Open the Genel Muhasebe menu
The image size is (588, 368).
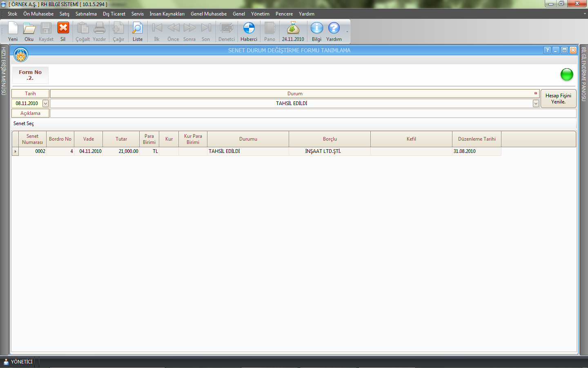[x=208, y=14]
